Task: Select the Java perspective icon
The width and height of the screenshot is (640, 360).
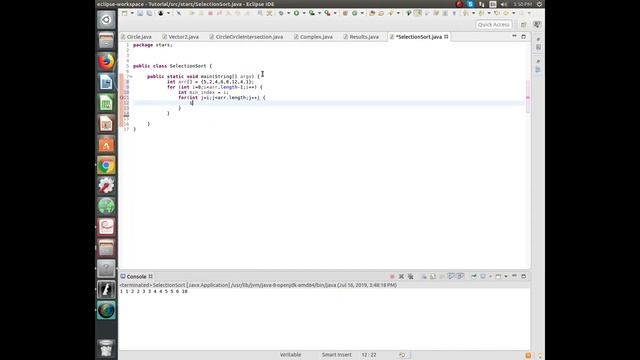Action: [537, 25]
